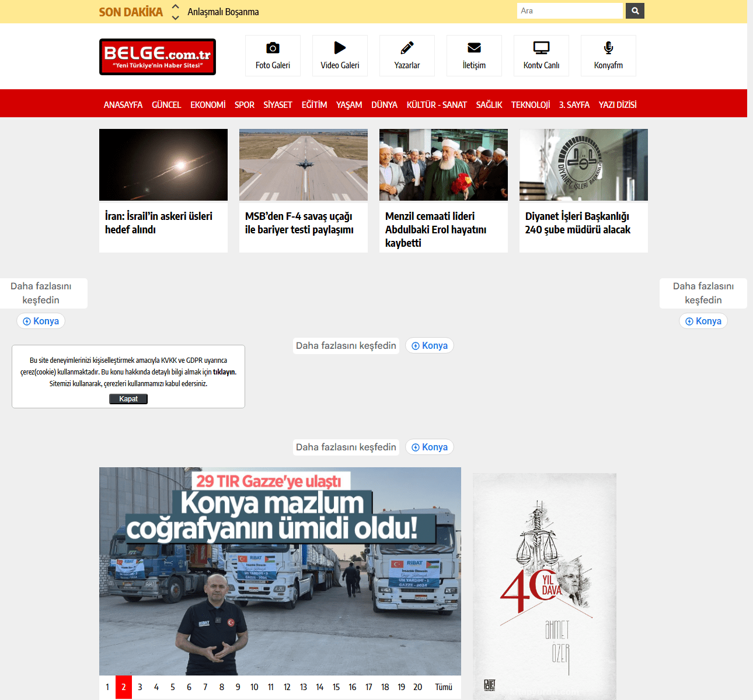Click Tümü in the headline pager

(x=444, y=687)
